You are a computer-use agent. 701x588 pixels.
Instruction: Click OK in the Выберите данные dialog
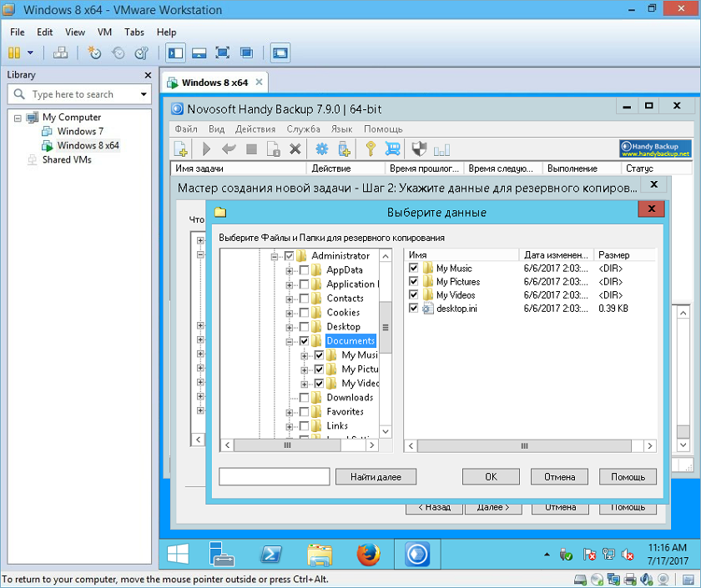coord(491,477)
